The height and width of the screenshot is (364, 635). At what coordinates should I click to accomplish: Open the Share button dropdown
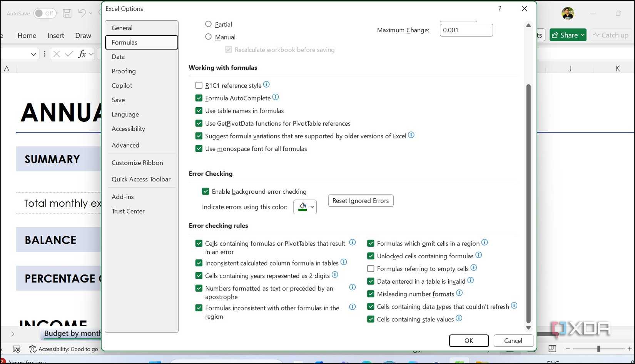coord(583,35)
